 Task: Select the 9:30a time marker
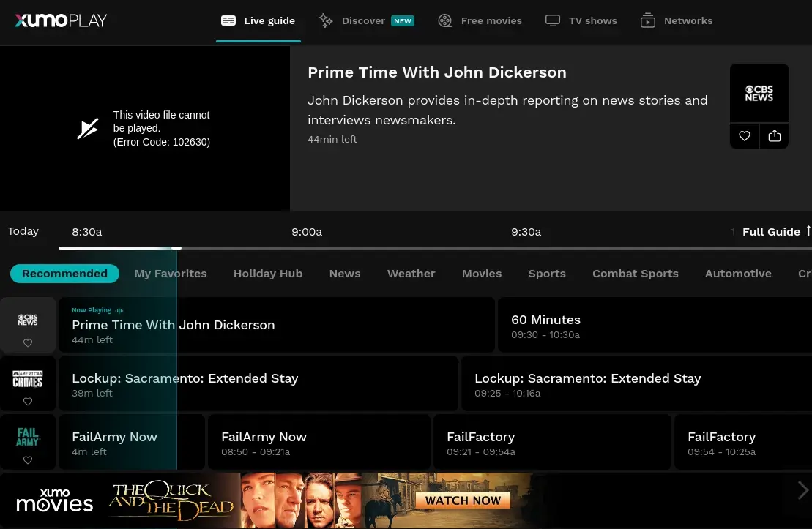coord(526,232)
